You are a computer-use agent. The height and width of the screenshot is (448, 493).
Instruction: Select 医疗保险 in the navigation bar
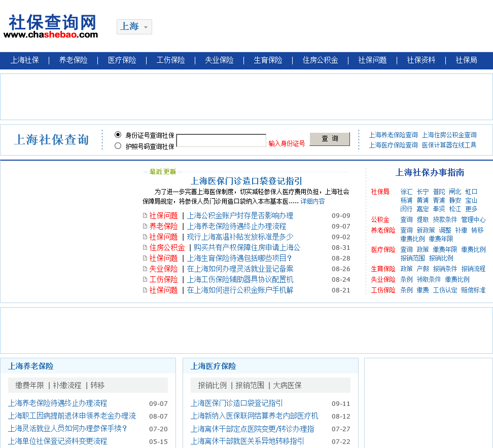pyautogui.click(x=122, y=60)
